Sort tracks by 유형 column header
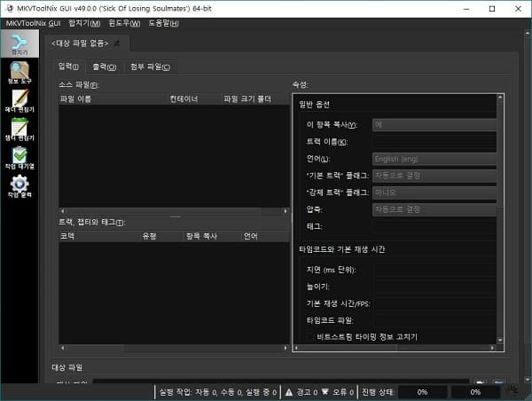Screen dimensions: 532x401 tap(162, 236)
